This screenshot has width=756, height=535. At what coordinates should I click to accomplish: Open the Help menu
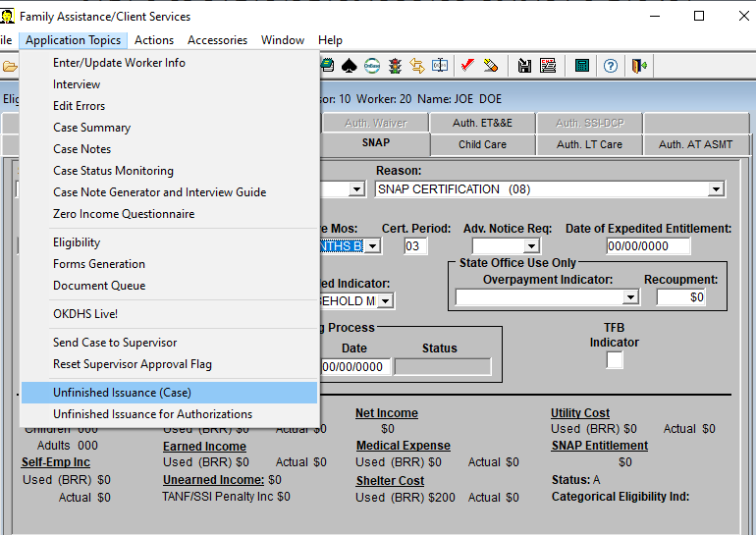330,40
